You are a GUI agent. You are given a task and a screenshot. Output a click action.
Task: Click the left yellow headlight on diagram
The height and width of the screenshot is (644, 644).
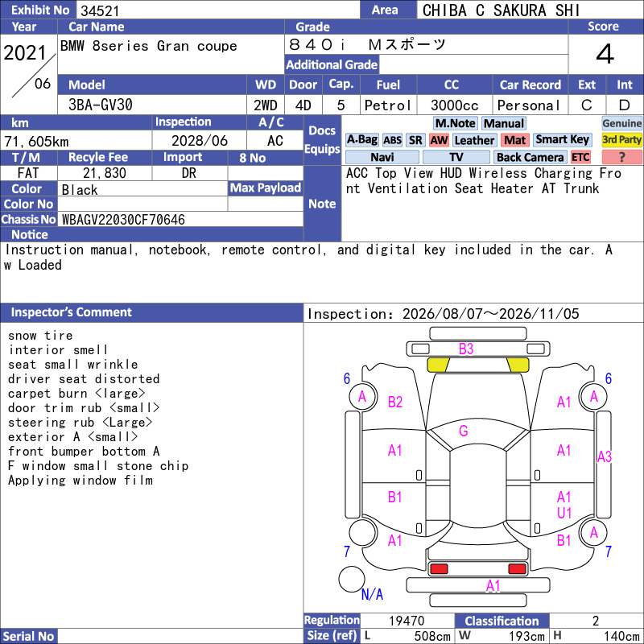(x=439, y=365)
